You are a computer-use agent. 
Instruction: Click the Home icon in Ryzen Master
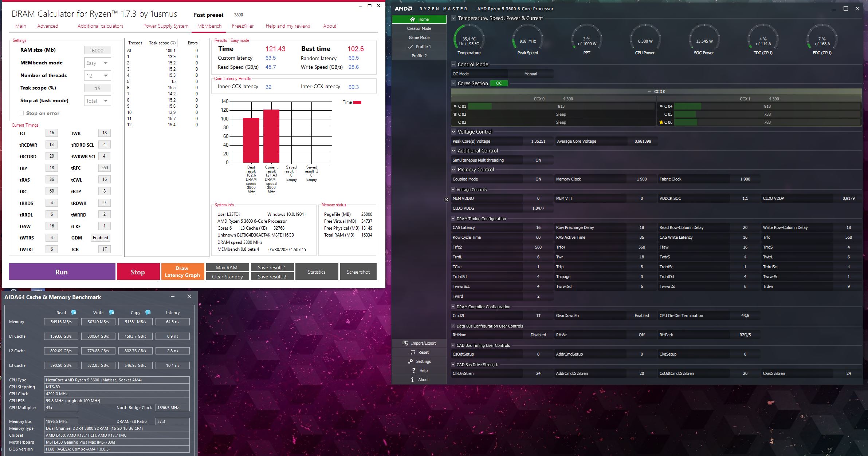point(412,19)
